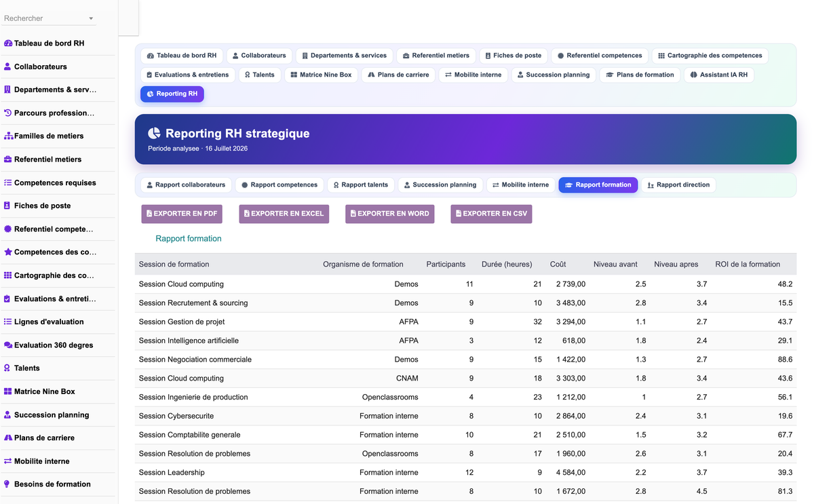Image resolution: width=814 pixels, height=504 pixels.
Task: Click the Succession planning person icon in sidebar
Action: pos(8,414)
